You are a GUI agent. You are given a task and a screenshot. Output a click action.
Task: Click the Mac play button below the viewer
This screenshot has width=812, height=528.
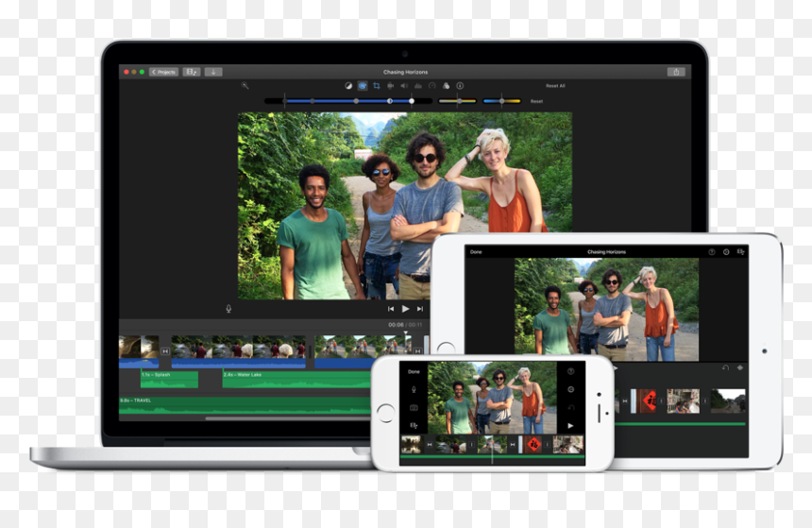pyautogui.click(x=405, y=309)
